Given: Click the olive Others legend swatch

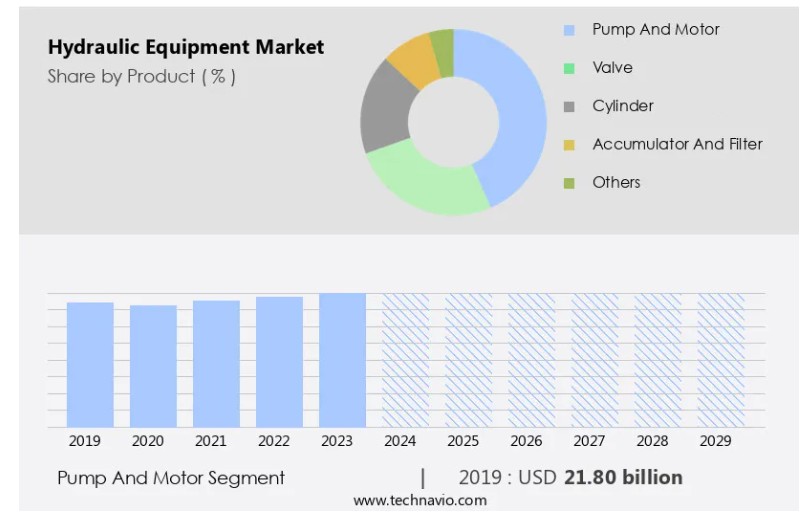Looking at the screenshot, I should [x=569, y=183].
